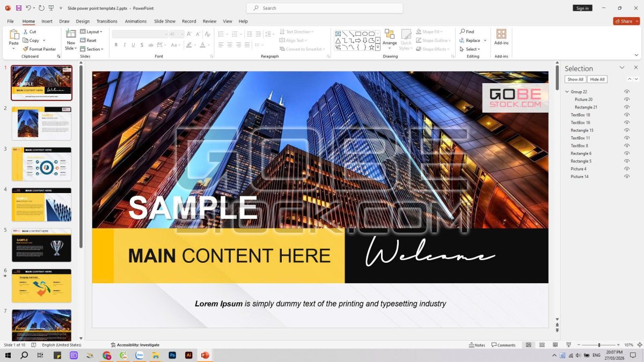Open the Transitions tab
644x362 pixels.
coord(107,21)
